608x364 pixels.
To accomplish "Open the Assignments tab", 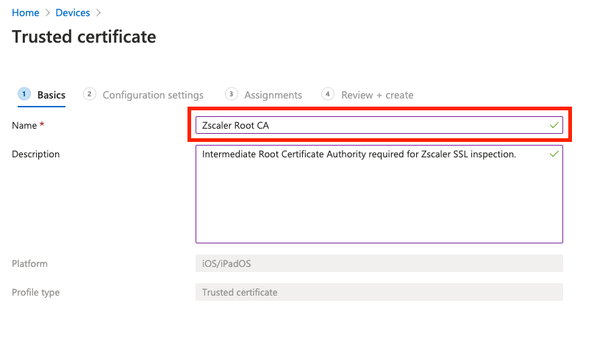I will coord(273,95).
